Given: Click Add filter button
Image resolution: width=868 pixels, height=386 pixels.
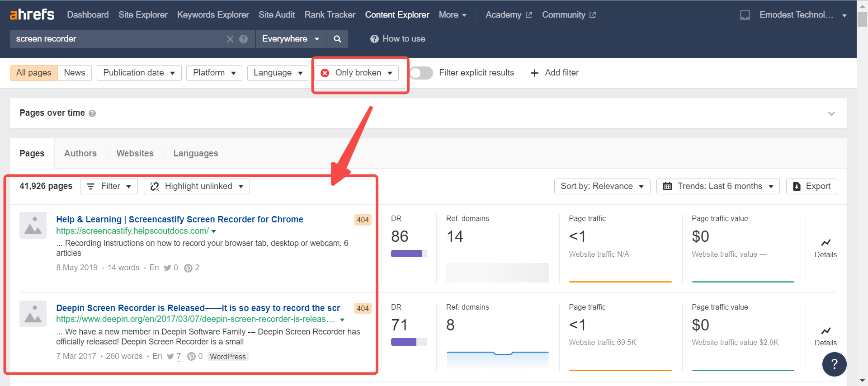Looking at the screenshot, I should click(554, 73).
